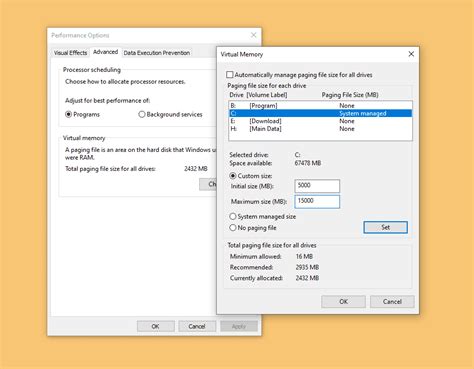Click Cancel in Performance Options window

[x=197, y=326]
